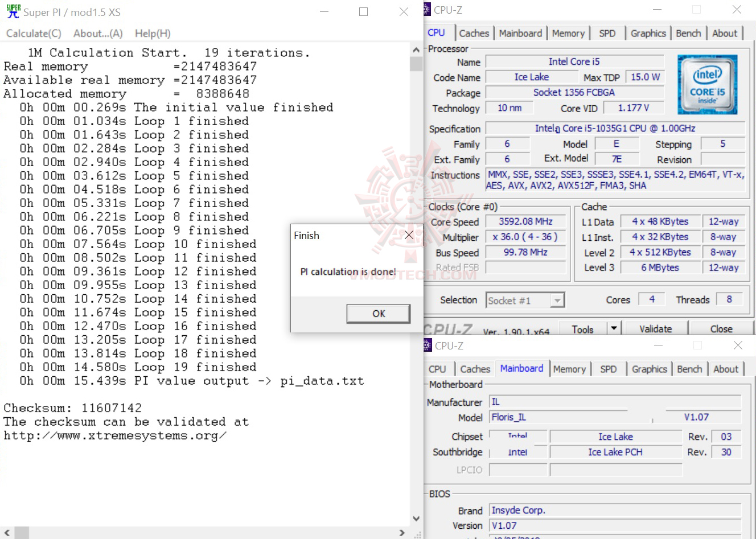The width and height of the screenshot is (756, 539).
Task: Switch to CPU tab in lower CPU-Z window
Action: pos(437,369)
